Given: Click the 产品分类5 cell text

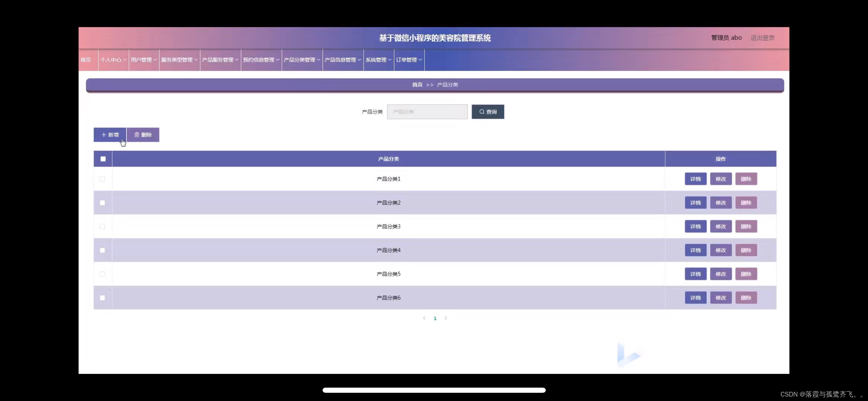Looking at the screenshot, I should point(388,274).
